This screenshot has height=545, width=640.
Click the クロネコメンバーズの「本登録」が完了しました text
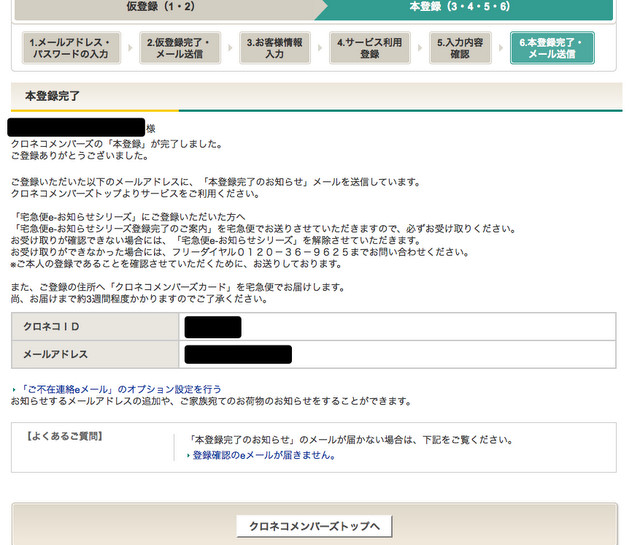pyautogui.click(x=116, y=144)
